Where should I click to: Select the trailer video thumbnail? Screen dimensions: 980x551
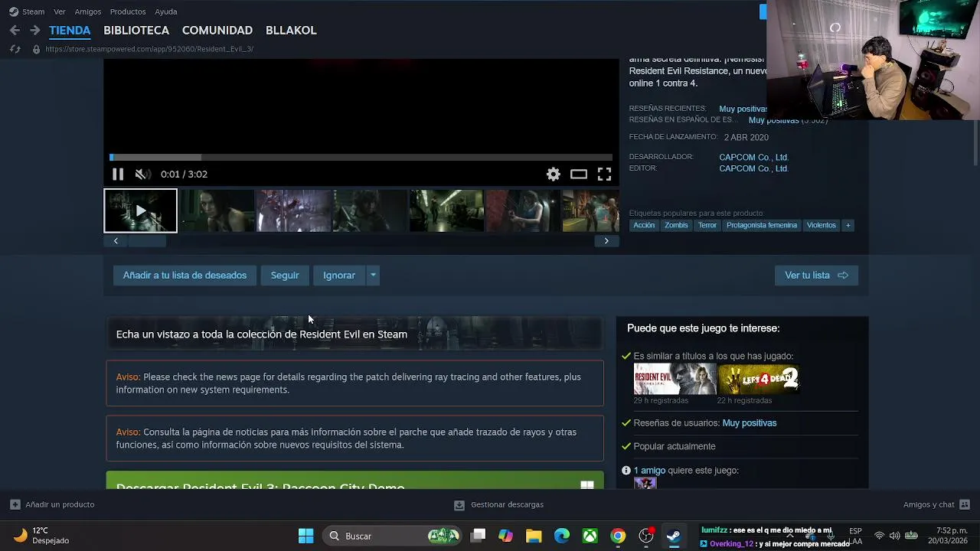point(140,210)
